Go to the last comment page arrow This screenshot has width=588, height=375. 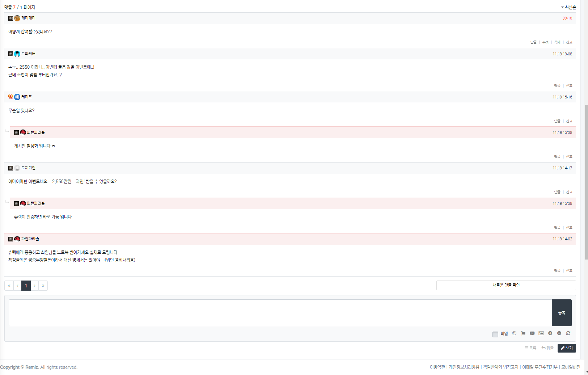click(x=43, y=286)
